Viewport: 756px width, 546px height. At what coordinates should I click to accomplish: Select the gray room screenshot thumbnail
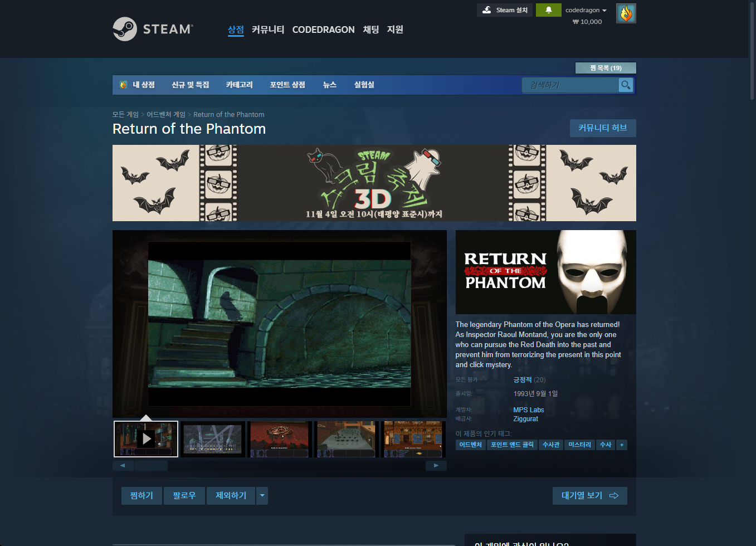(347, 439)
